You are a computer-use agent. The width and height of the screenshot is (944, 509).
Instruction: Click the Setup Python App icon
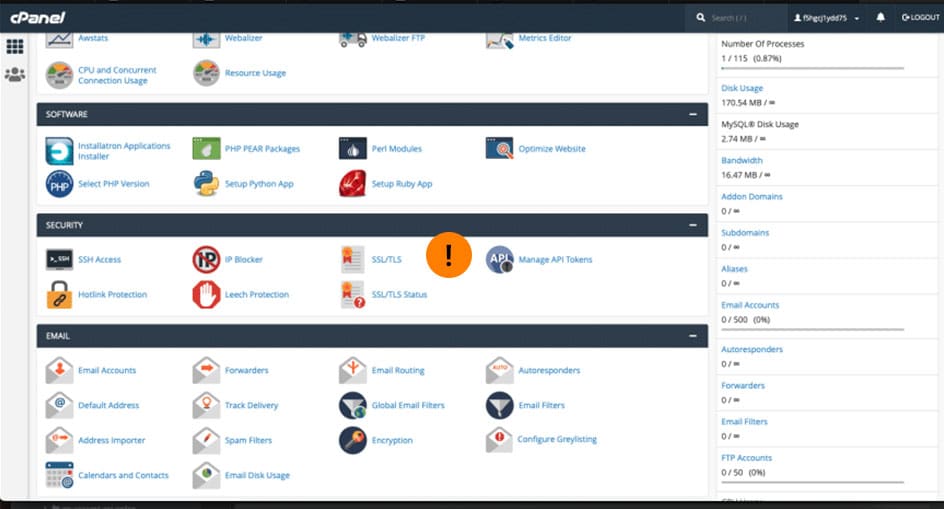click(x=206, y=184)
